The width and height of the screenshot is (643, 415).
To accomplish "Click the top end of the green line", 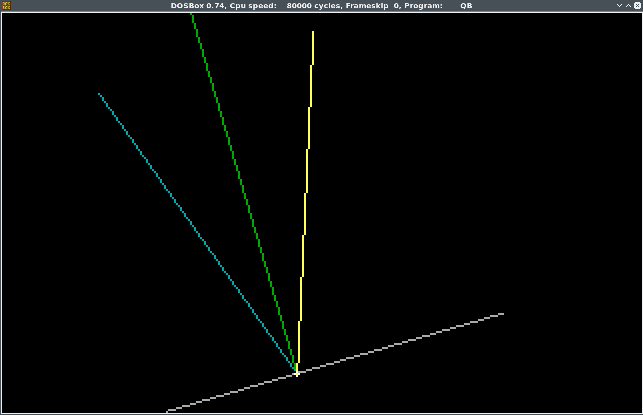I will pos(193,18).
